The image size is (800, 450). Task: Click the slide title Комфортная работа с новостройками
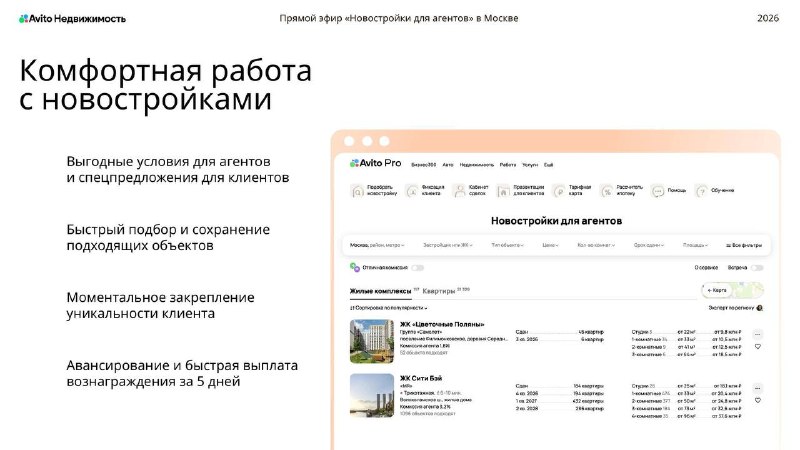[x=165, y=85]
